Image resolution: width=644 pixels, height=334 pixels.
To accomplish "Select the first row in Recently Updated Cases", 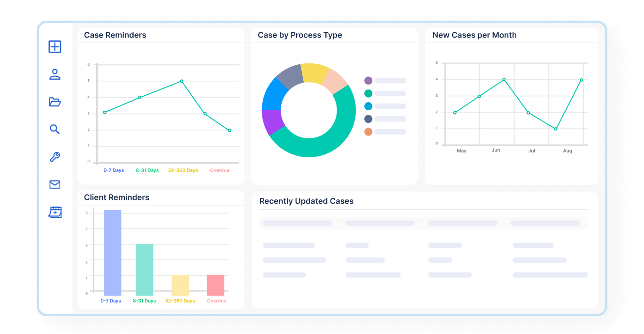I will [422, 245].
